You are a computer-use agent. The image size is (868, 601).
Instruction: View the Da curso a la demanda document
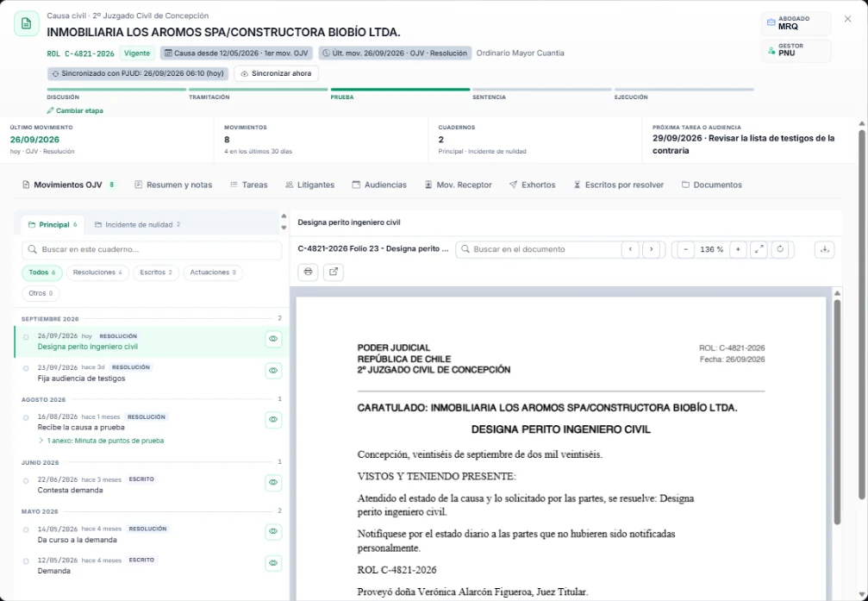click(273, 532)
